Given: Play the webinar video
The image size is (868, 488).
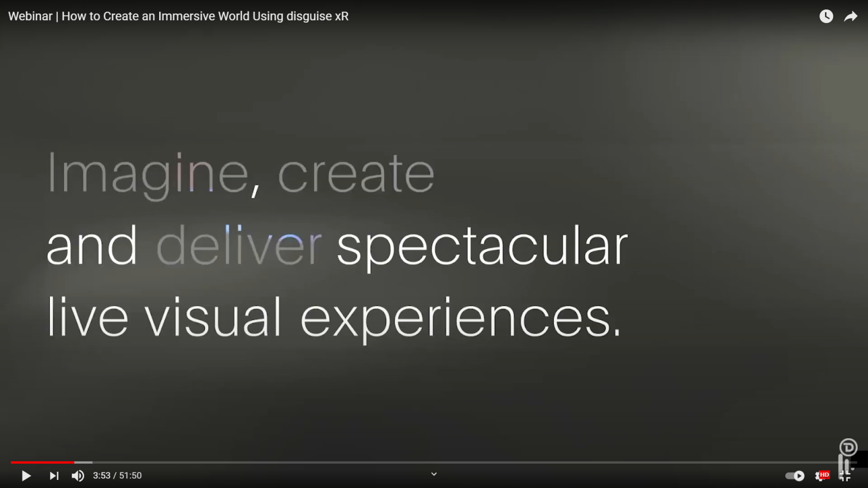Looking at the screenshot, I should click(x=26, y=476).
